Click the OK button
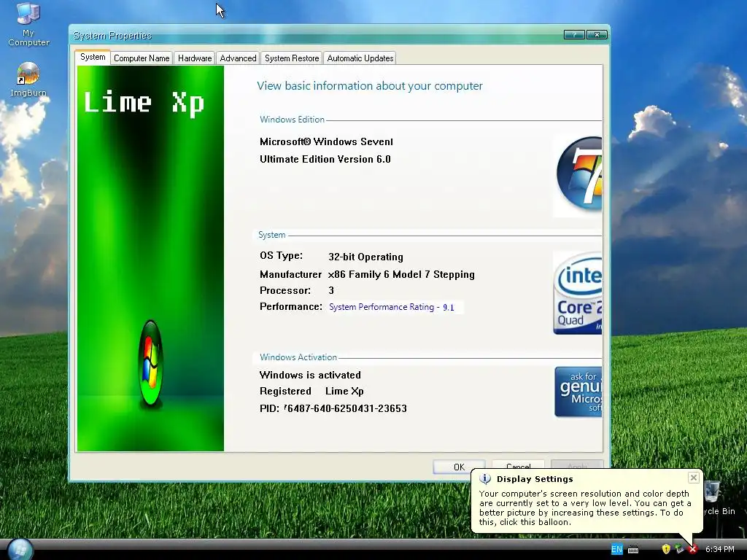The width and height of the screenshot is (747, 560). click(459, 467)
